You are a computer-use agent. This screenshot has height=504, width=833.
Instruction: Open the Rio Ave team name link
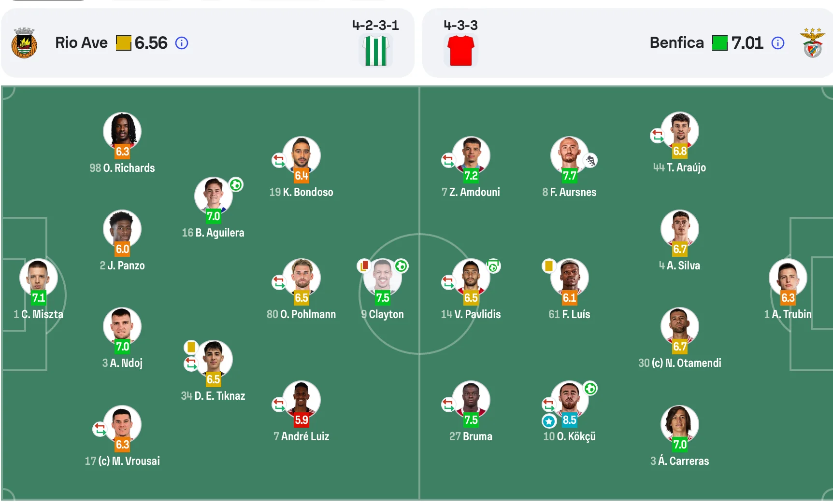pyautogui.click(x=81, y=43)
